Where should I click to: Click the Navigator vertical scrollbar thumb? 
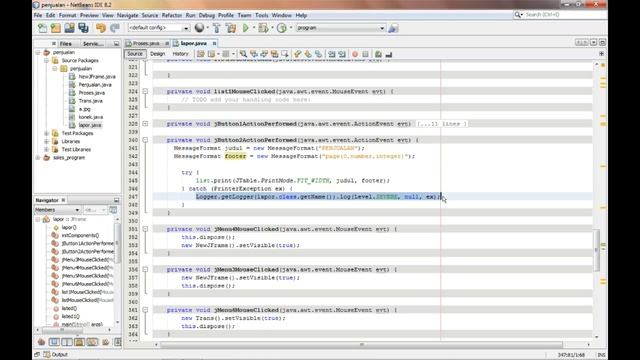click(x=118, y=243)
